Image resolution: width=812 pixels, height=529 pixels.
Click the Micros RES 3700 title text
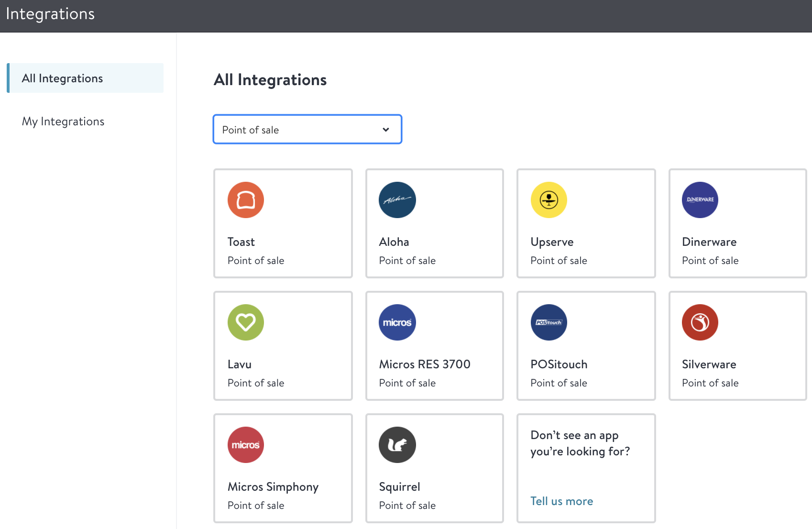425,364
